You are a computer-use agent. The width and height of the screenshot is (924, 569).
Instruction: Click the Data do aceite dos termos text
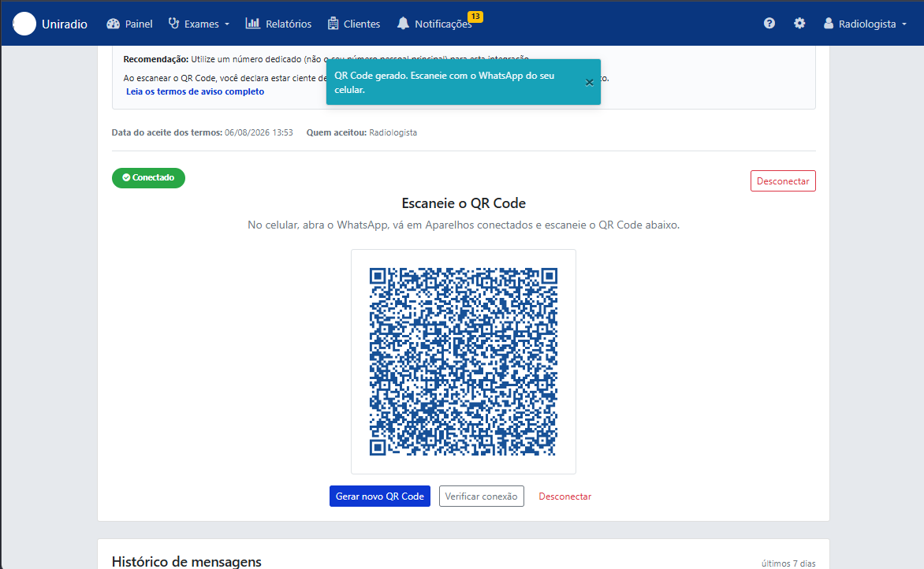click(x=202, y=132)
